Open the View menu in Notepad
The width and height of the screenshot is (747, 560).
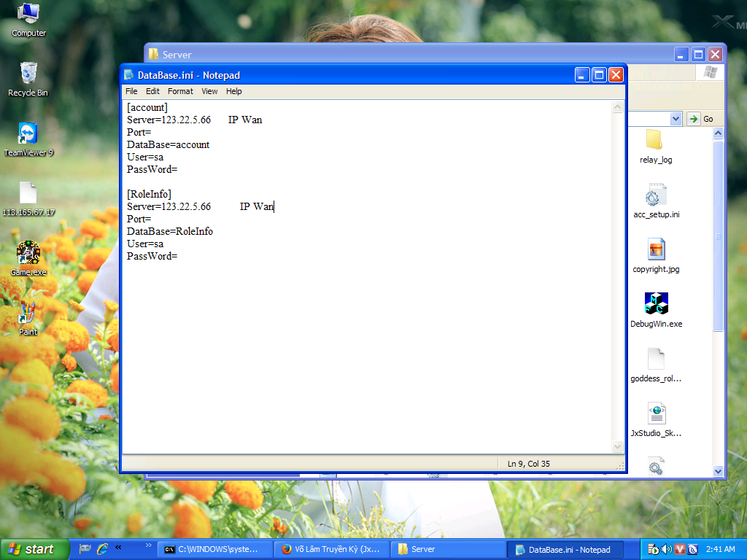[x=209, y=91]
